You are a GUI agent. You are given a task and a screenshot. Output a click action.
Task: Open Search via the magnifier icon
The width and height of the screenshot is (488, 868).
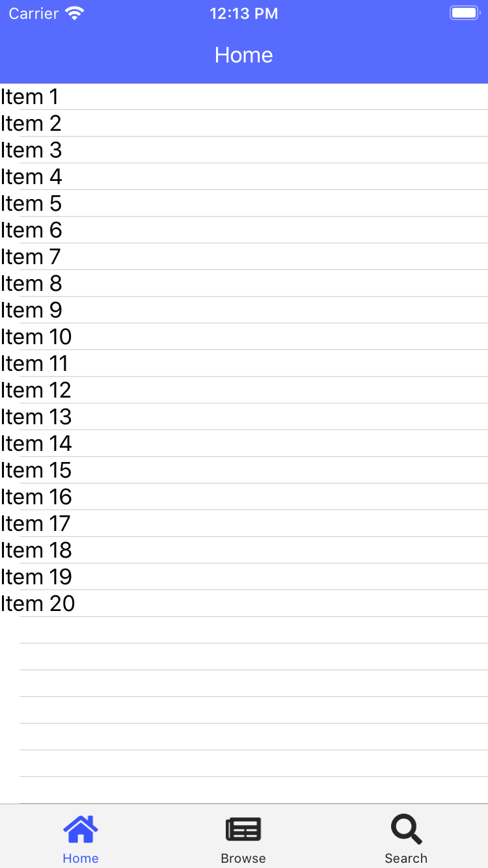[405, 828]
